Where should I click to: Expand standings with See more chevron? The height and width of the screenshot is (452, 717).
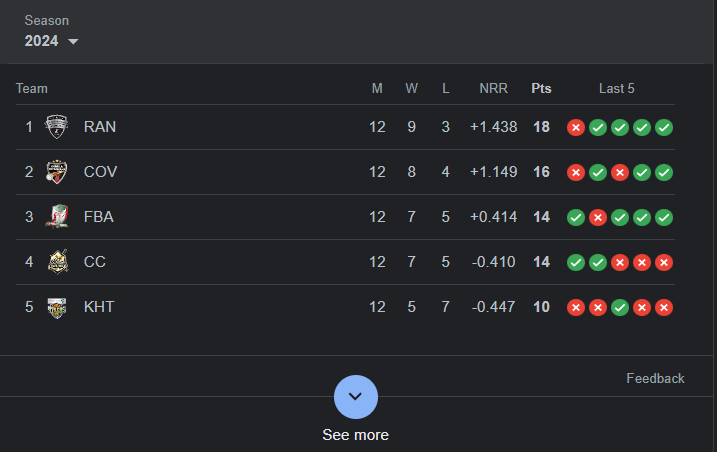[356, 397]
